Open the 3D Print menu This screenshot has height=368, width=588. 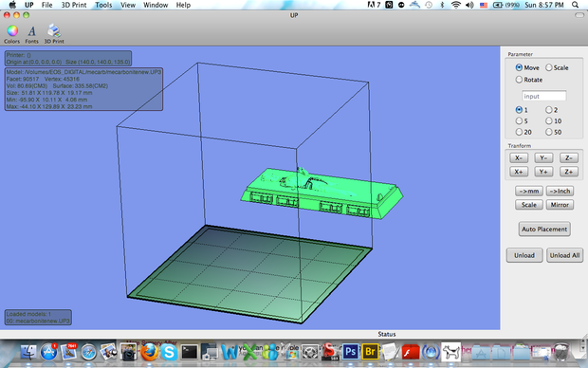74,5
